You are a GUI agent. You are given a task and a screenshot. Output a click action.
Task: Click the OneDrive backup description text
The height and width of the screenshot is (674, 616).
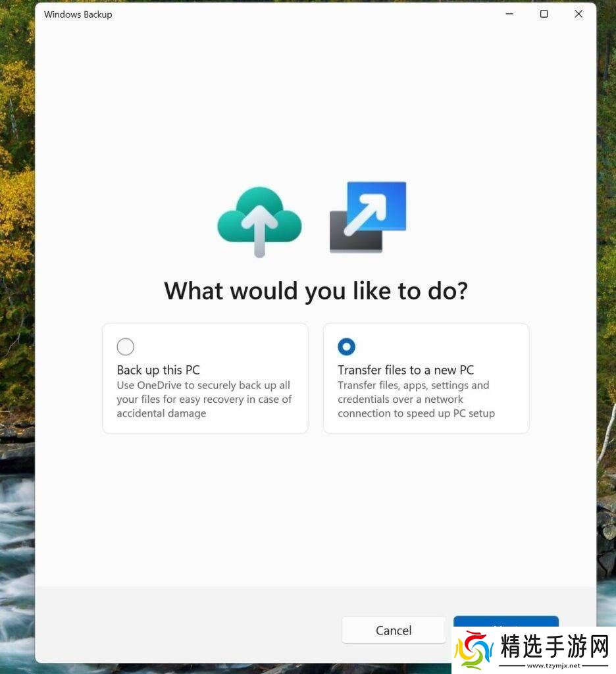coord(204,400)
